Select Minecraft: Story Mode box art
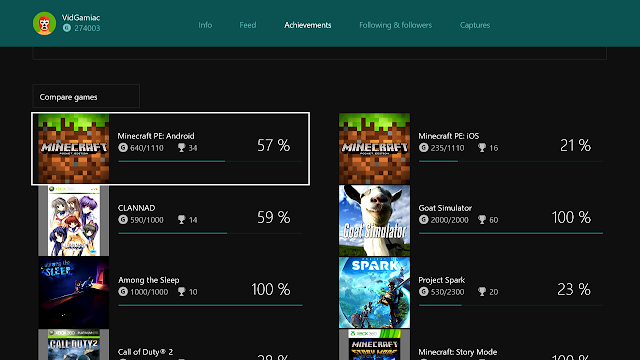This screenshot has height=360, width=640. point(374,344)
